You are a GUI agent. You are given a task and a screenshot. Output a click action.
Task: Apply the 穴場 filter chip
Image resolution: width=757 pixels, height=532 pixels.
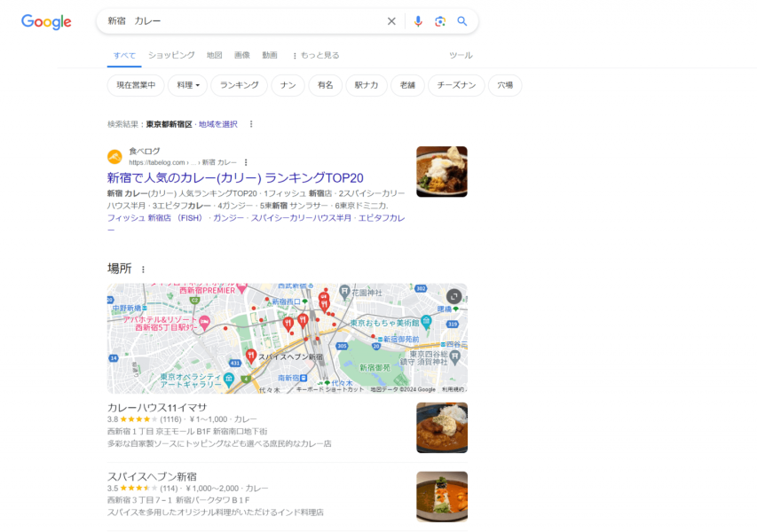[x=505, y=85]
